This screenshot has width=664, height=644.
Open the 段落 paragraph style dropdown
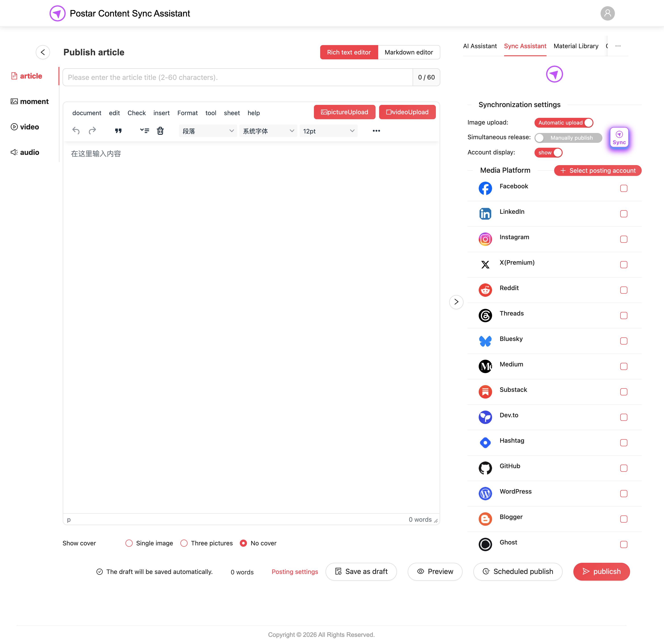tap(208, 131)
